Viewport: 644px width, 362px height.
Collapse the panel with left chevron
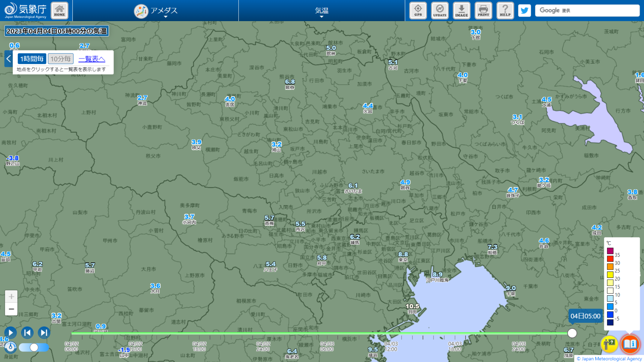[x=9, y=59]
